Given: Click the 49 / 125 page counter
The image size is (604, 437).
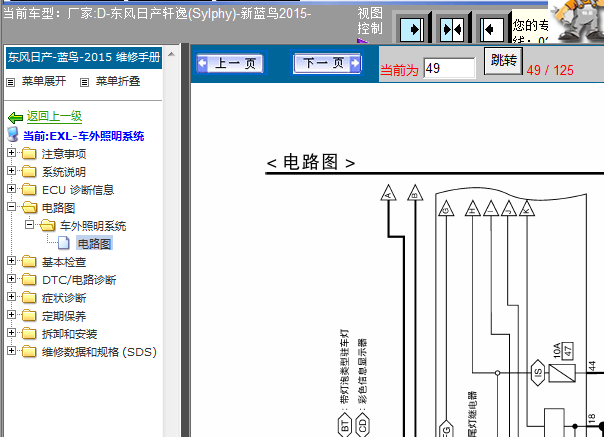Looking at the screenshot, I should click(550, 70).
